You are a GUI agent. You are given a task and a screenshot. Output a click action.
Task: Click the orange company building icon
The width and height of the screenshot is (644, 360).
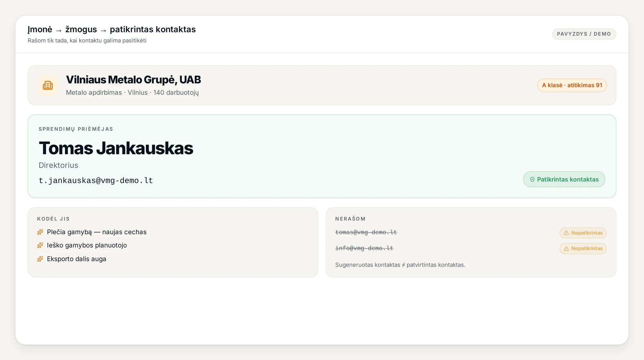tap(48, 85)
